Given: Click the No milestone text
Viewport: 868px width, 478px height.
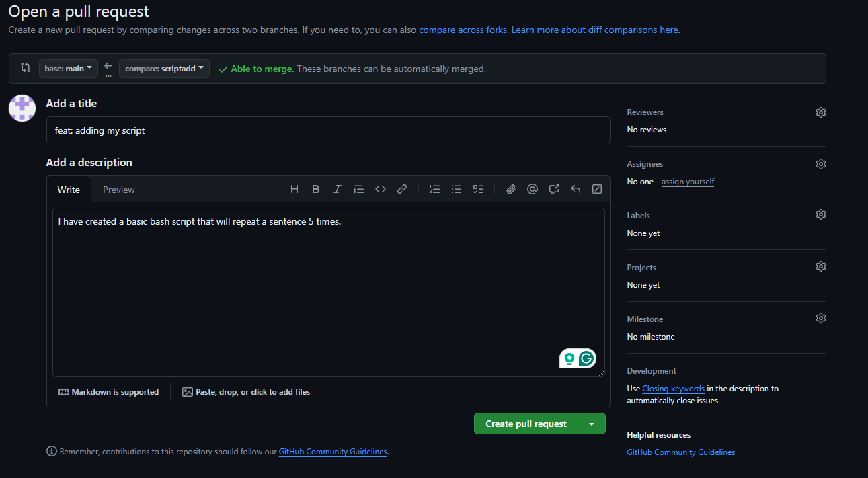Looking at the screenshot, I should [651, 337].
